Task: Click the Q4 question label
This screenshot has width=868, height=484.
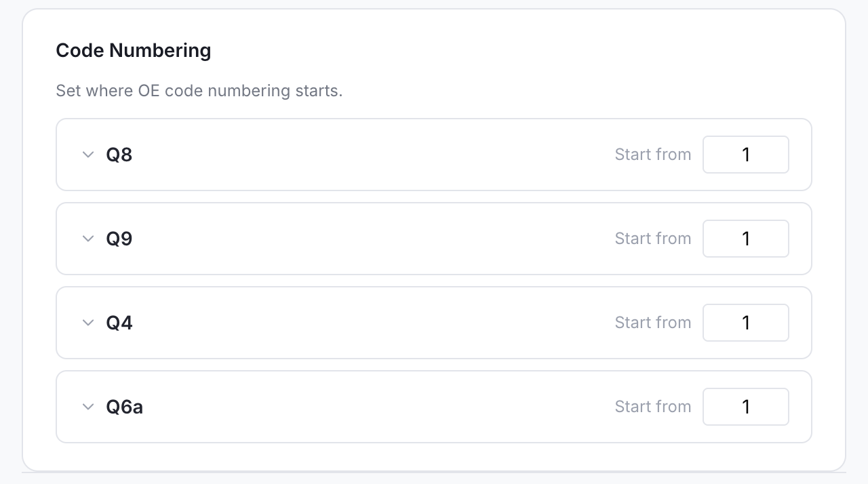Action: pyautogui.click(x=119, y=323)
